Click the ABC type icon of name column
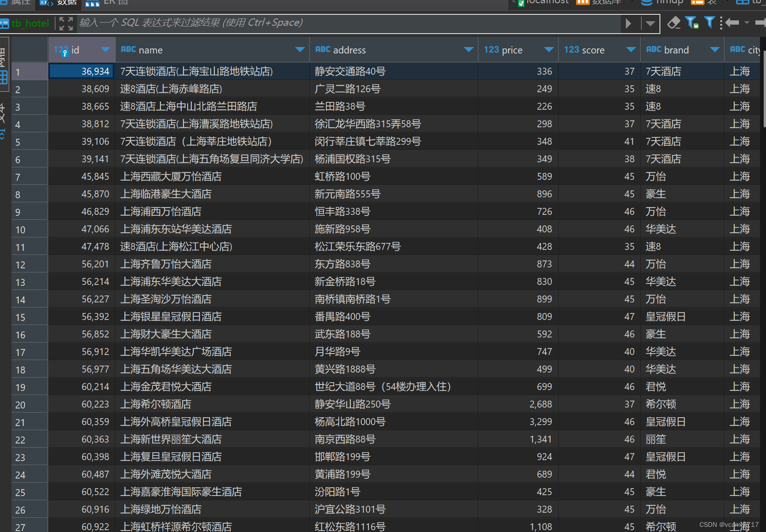 (x=128, y=50)
